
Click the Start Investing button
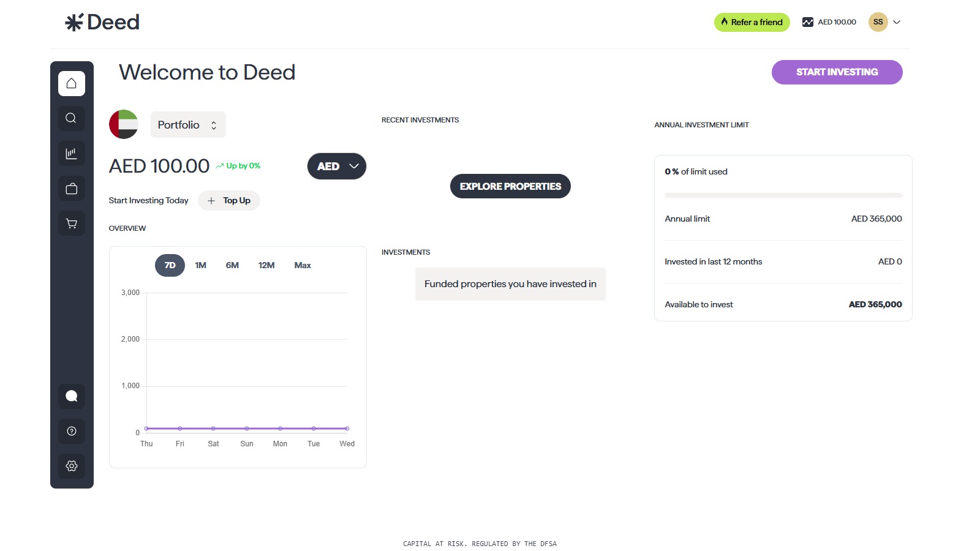837,72
